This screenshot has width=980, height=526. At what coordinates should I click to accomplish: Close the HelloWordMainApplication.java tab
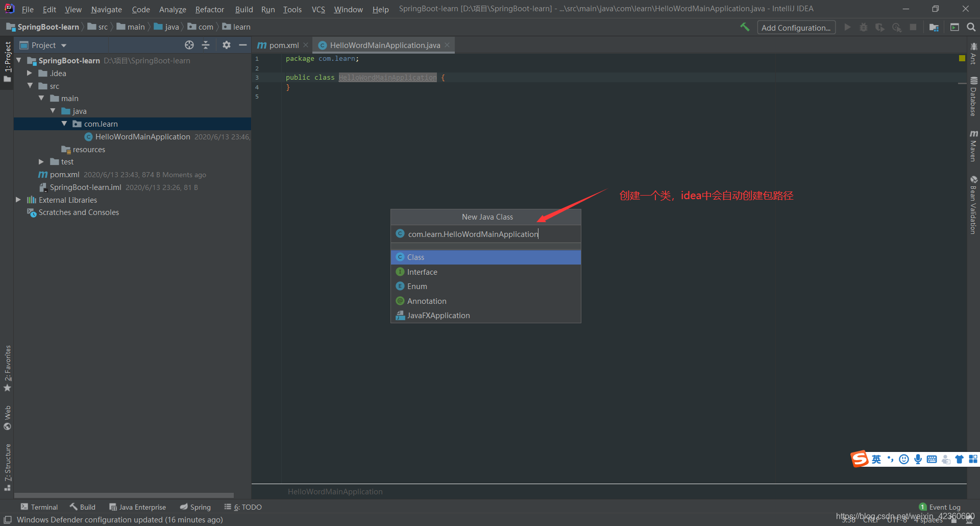click(447, 45)
